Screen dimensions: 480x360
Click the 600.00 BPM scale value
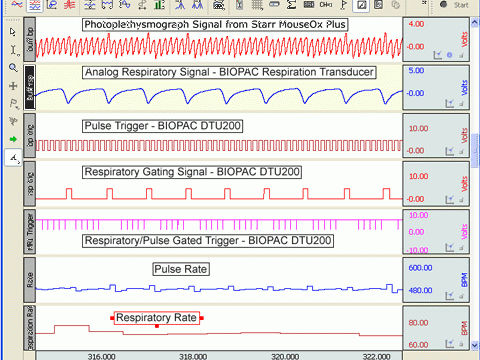pyautogui.click(x=420, y=268)
